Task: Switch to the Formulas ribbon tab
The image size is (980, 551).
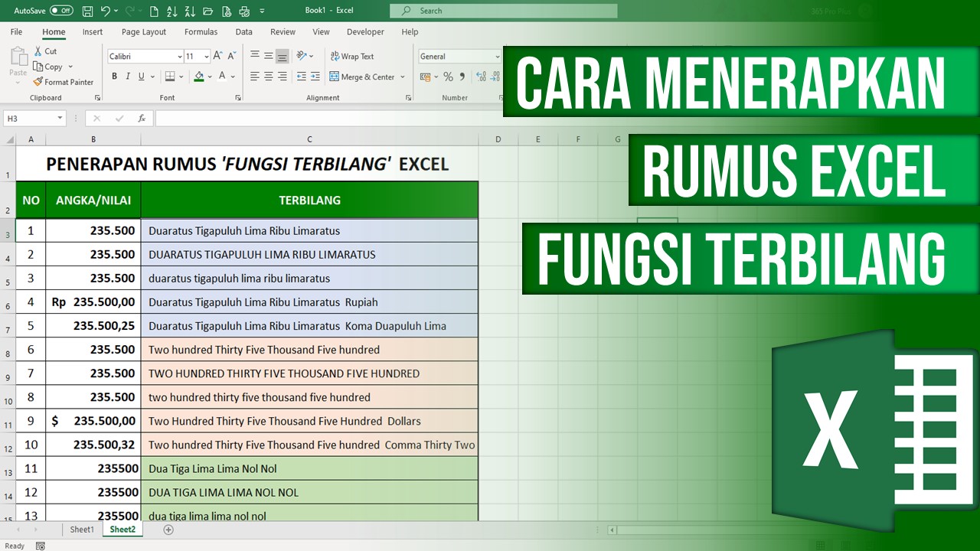Action: click(201, 31)
